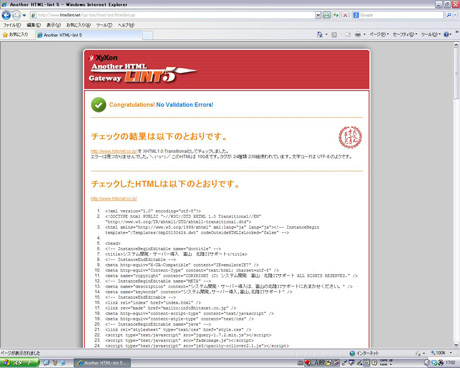Expand the search provider dropdown arrow

click(x=456, y=15)
